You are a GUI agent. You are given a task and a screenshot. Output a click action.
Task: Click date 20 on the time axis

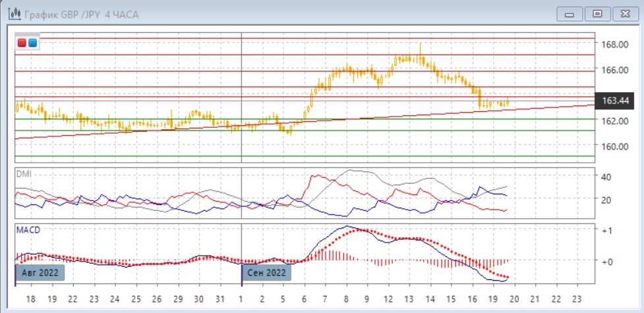[x=514, y=297]
